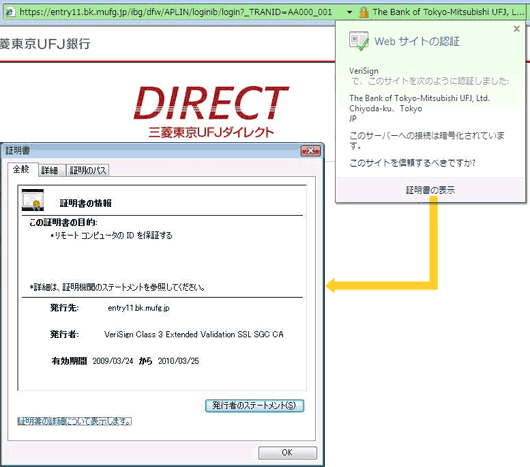Viewport: 530px width, 467px height.
Task: Click validity start date 2009/03/24
Action: [113, 361]
